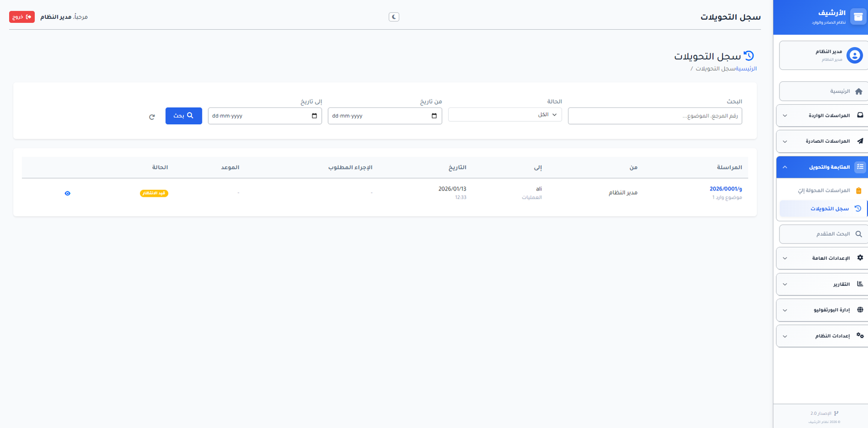The width and height of the screenshot is (868, 428).
Task: Click sender cell مدير النظام in the table
Action: click(x=623, y=193)
